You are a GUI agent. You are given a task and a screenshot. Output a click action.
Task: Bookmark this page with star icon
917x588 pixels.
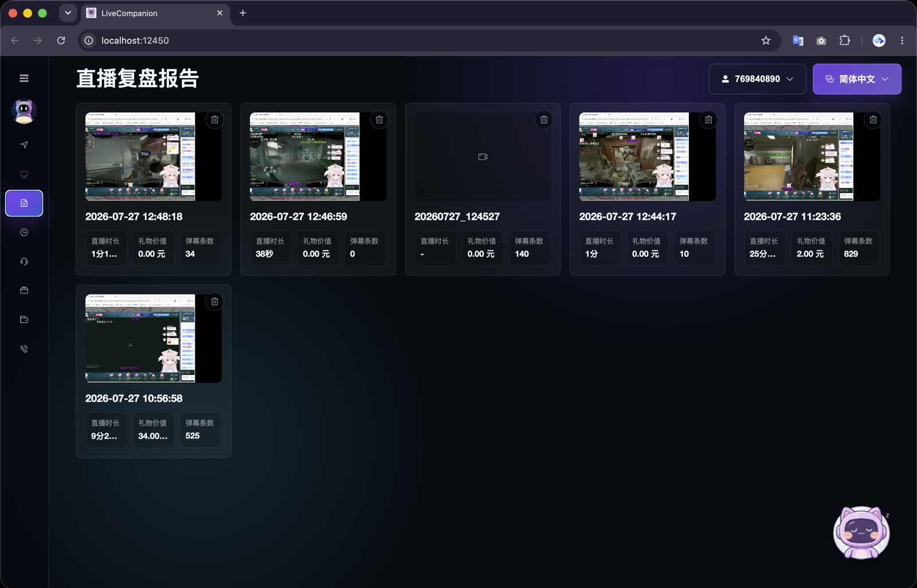[766, 41]
